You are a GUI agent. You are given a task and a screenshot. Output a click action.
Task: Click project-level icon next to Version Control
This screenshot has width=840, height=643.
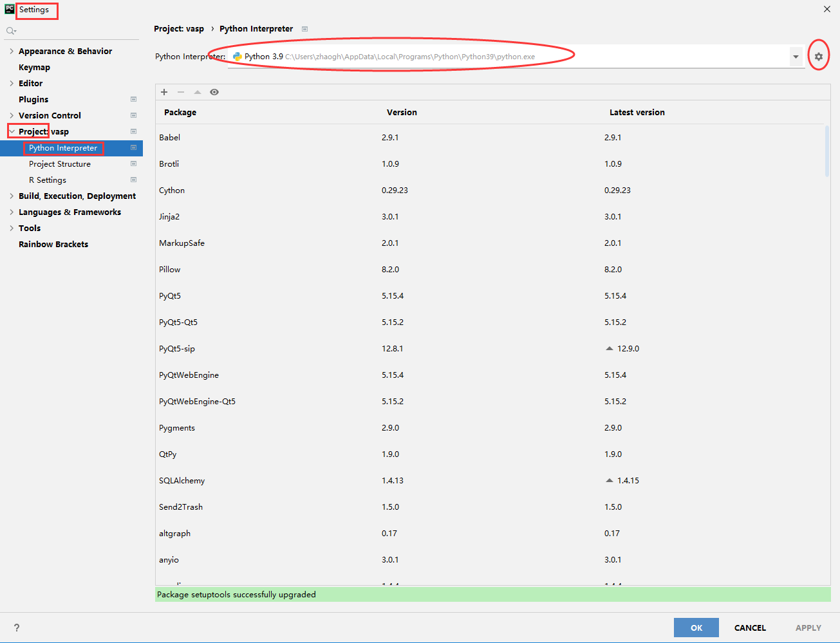[133, 115]
